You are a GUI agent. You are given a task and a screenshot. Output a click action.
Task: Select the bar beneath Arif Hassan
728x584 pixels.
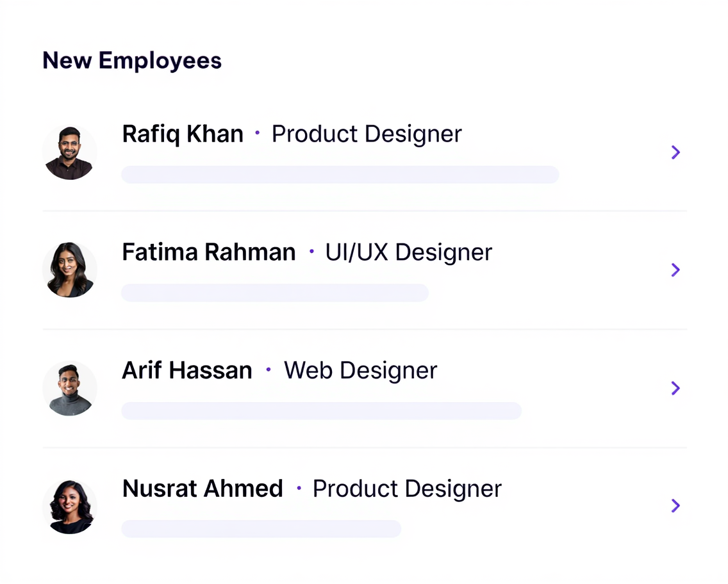click(321, 410)
